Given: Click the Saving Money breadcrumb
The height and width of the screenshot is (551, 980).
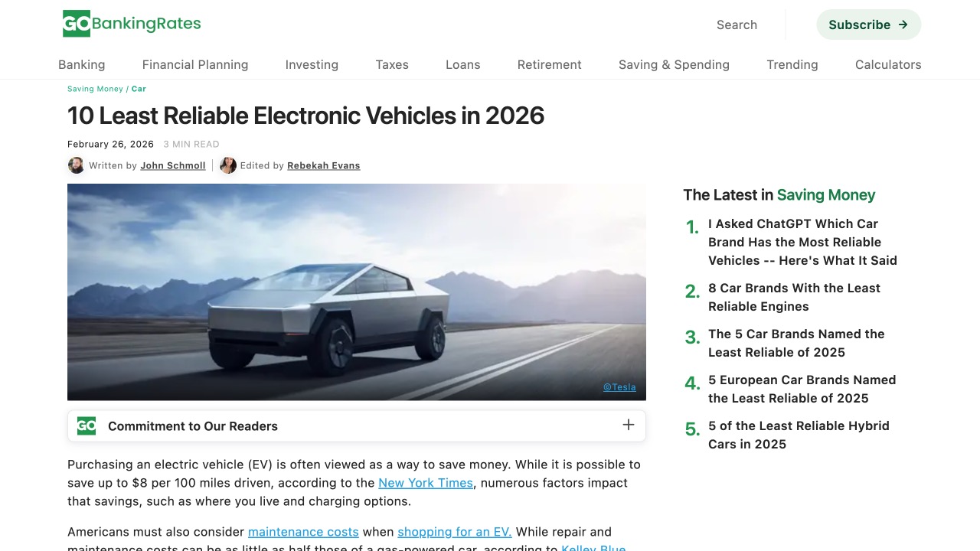Looking at the screenshot, I should point(95,89).
